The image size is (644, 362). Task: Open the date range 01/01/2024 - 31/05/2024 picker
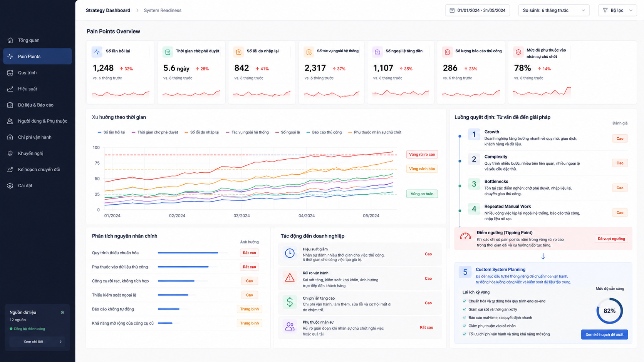click(x=477, y=10)
